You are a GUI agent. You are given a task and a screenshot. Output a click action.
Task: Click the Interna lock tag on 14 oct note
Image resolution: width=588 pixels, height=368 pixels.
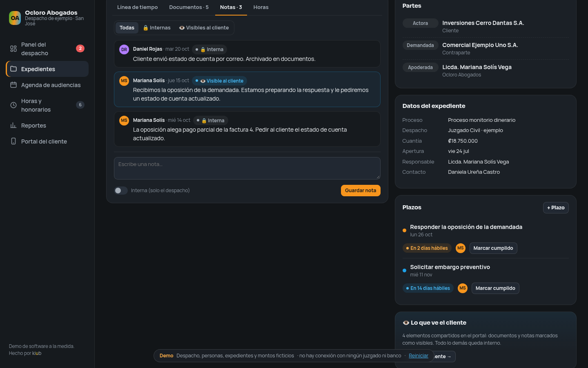(x=210, y=121)
